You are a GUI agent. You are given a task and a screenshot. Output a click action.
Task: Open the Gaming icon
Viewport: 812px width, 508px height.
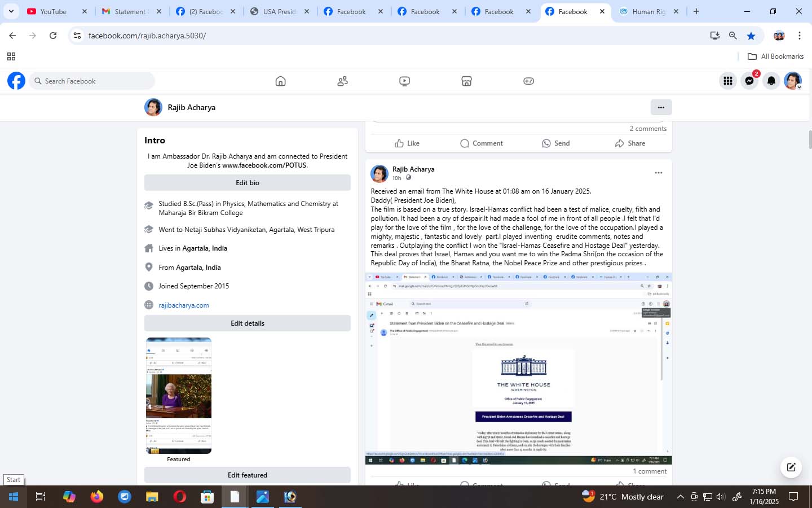(x=528, y=81)
